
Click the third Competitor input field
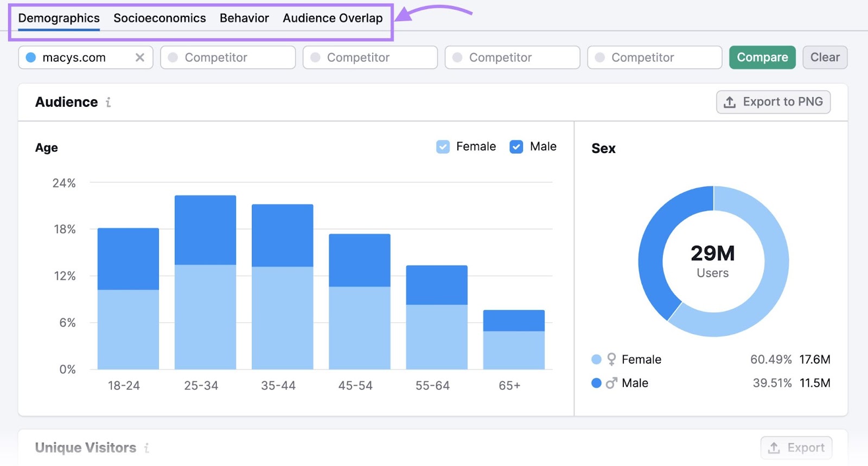pyautogui.click(x=512, y=58)
